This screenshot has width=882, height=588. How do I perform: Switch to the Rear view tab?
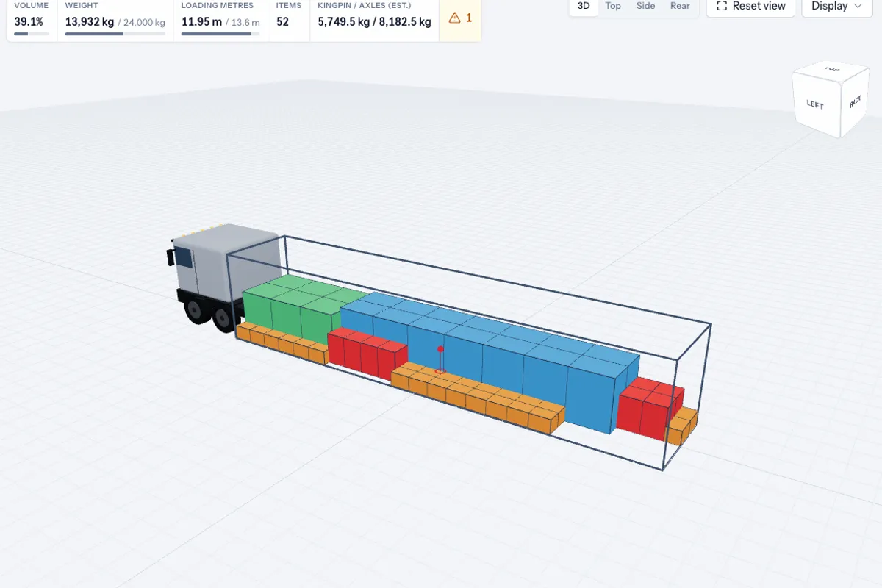coord(680,6)
